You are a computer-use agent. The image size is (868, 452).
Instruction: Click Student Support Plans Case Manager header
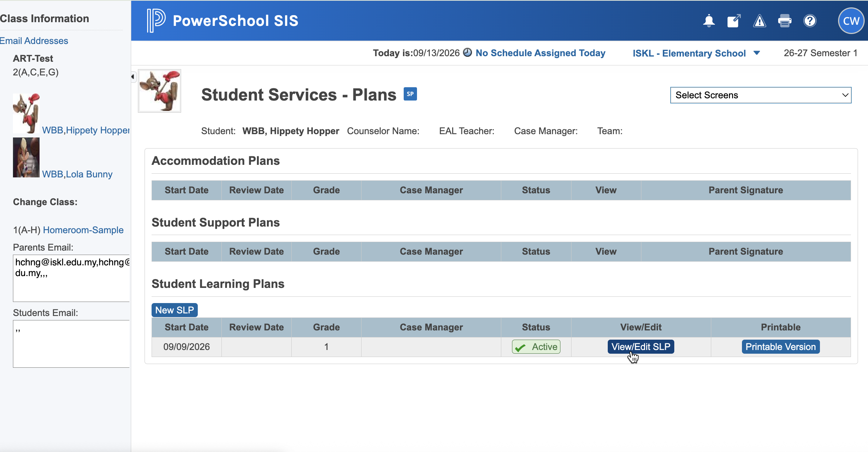click(431, 251)
